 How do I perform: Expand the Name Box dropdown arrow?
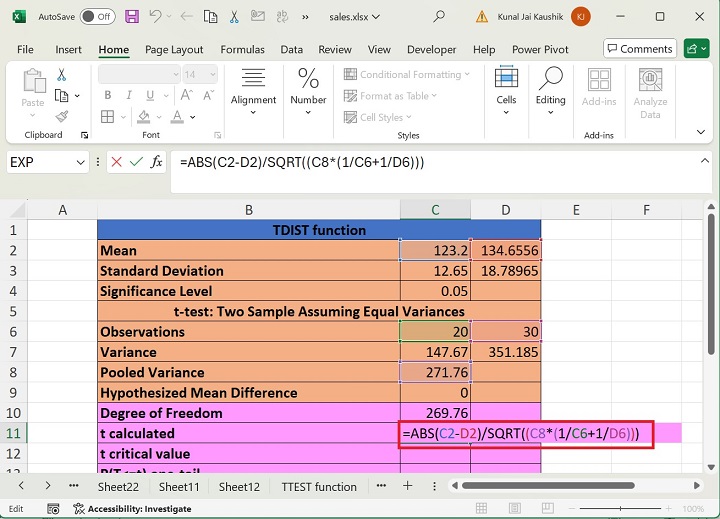click(x=81, y=162)
